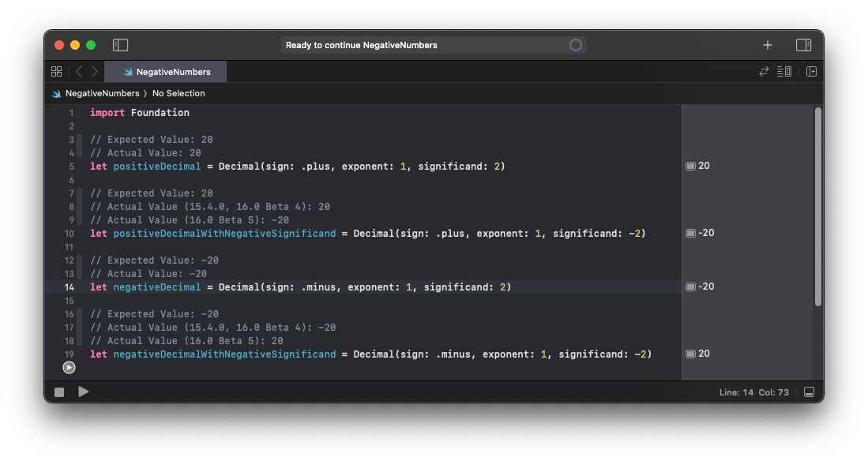This screenshot has width=868, height=461.
Task: Click the vertical editor scrollbar
Action: (x=817, y=207)
